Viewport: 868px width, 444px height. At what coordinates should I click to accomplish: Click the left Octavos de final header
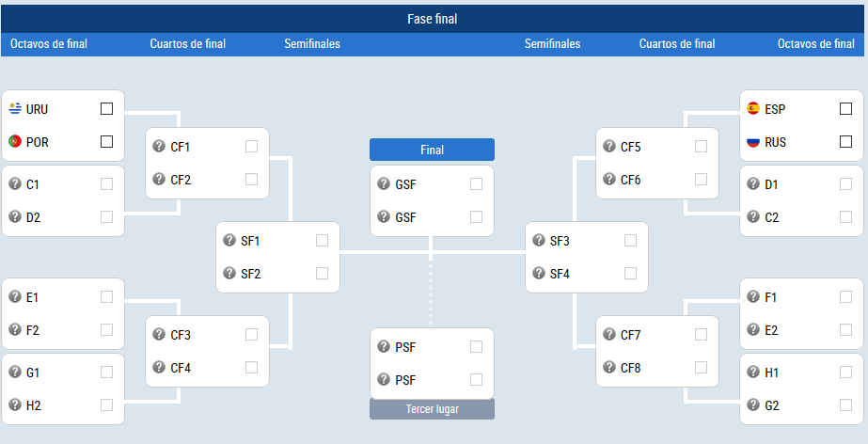tap(49, 43)
